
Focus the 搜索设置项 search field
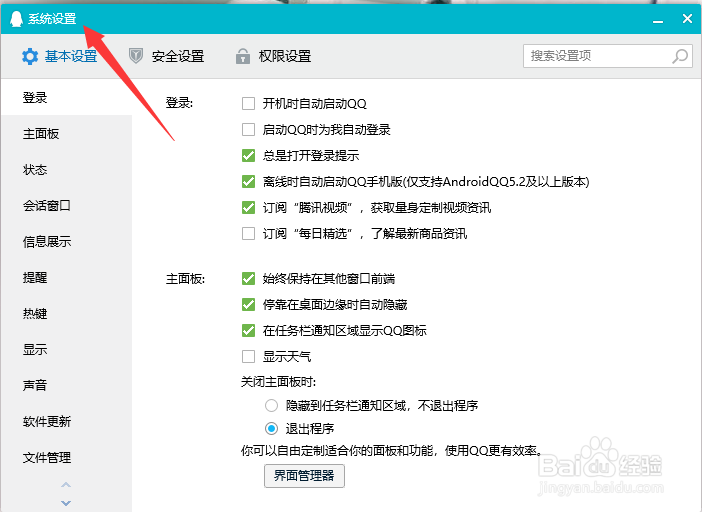608,56
